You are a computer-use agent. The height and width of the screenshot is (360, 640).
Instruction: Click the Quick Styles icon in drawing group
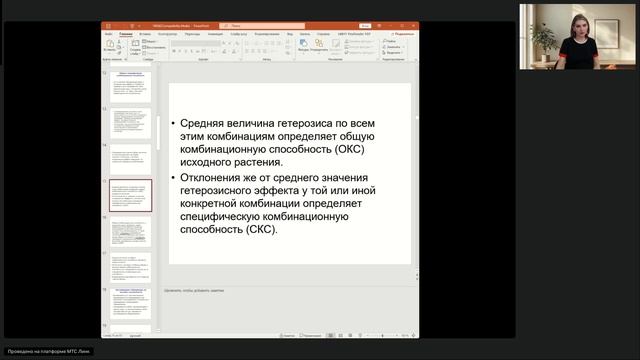coord(336,43)
